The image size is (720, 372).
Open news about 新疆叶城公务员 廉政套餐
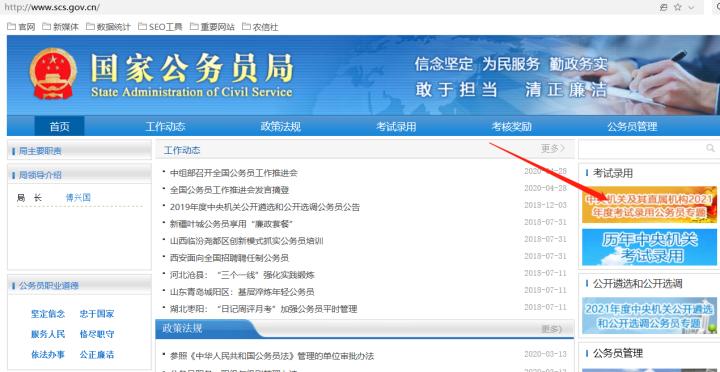pyautogui.click(x=231, y=224)
